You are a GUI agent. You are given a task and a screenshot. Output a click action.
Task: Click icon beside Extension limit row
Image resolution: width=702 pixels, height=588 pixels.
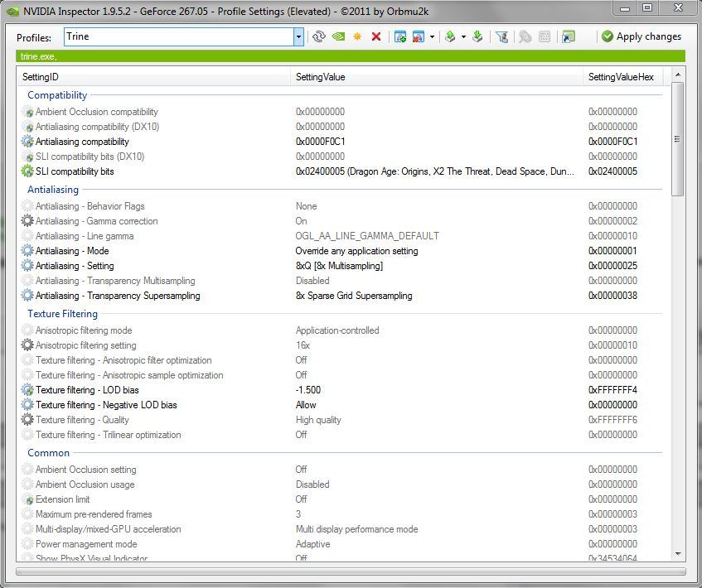27,499
